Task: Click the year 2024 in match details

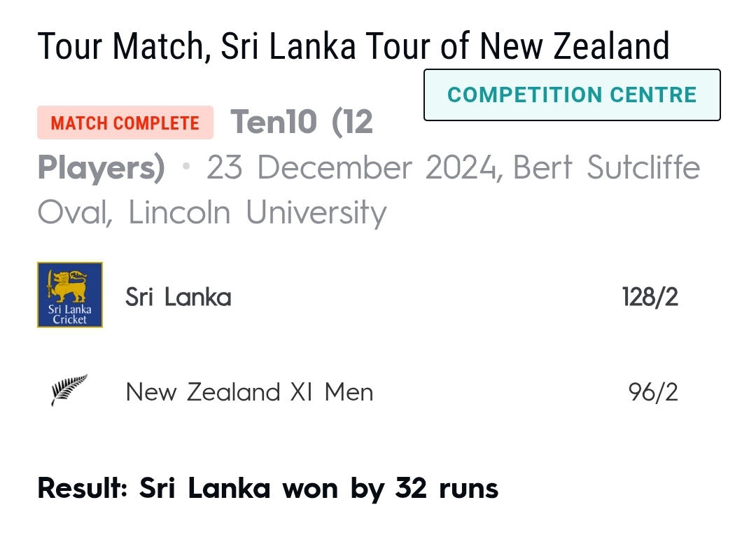Action: point(461,168)
